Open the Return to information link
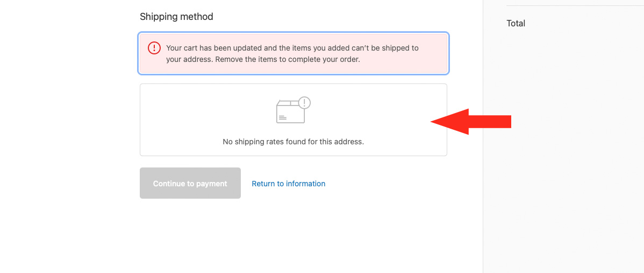Viewport: 644px width, 273px height. coord(288,184)
